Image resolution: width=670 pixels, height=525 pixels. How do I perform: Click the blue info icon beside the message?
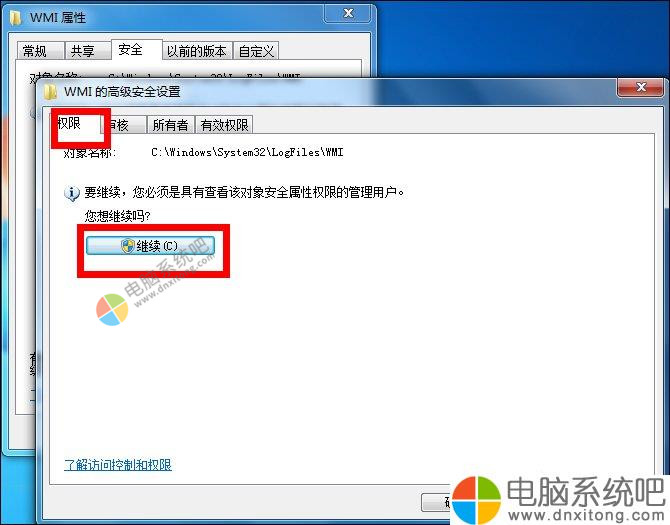pyautogui.click(x=72, y=194)
